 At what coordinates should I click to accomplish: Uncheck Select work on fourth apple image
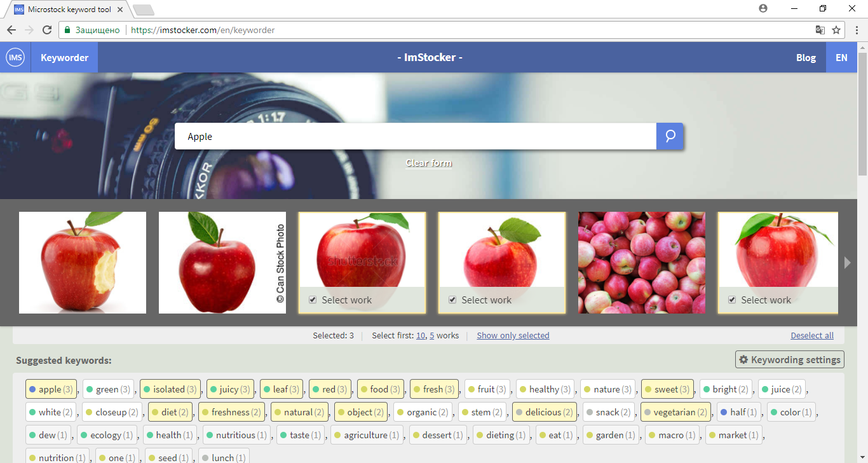(x=452, y=300)
